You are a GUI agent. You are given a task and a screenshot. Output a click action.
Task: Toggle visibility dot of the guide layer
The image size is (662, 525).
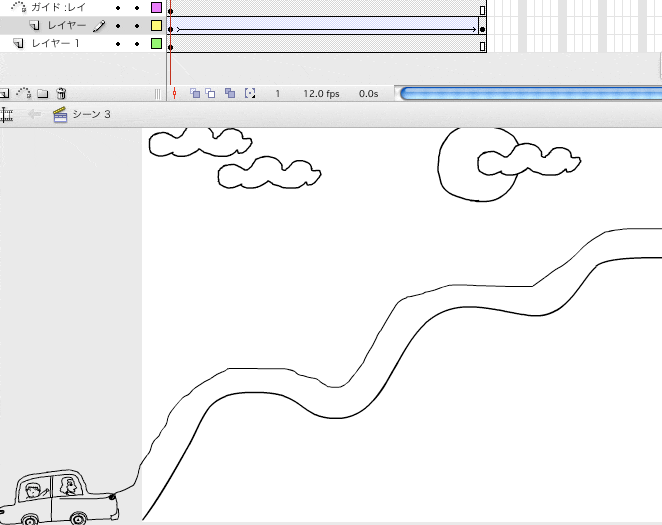click(118, 8)
